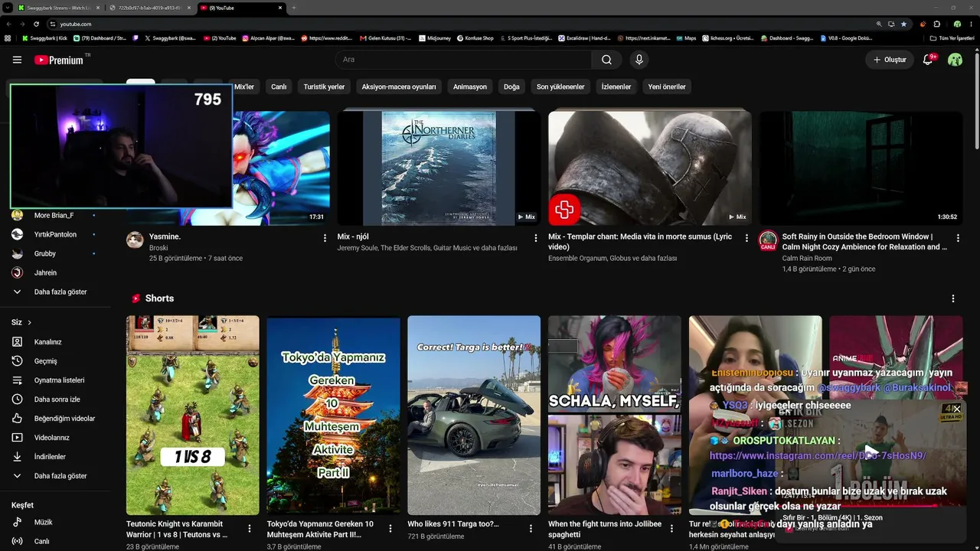Open options for the Tokyo'da Yapmanız short
This screenshot has width=980, height=551.
tap(390, 528)
